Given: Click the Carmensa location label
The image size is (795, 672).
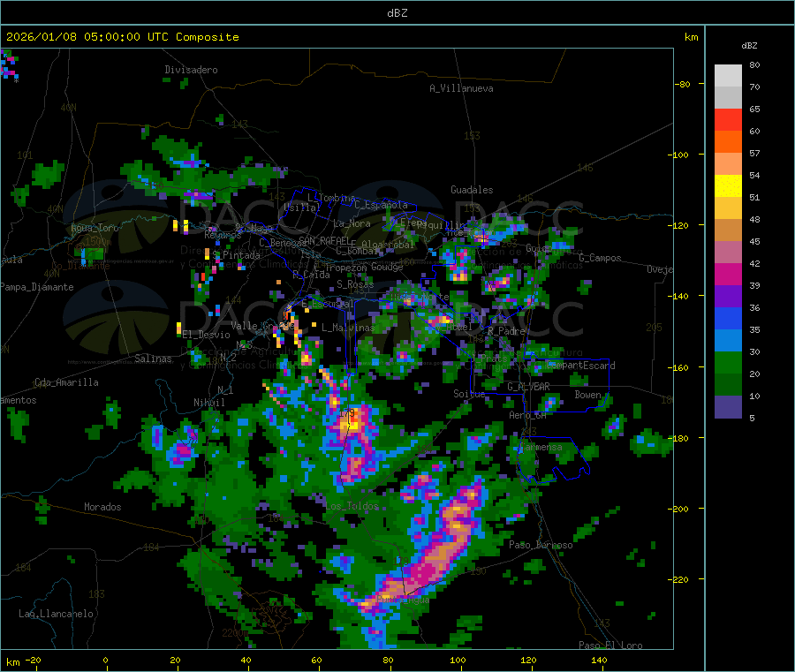Looking at the screenshot, I should (541, 447).
